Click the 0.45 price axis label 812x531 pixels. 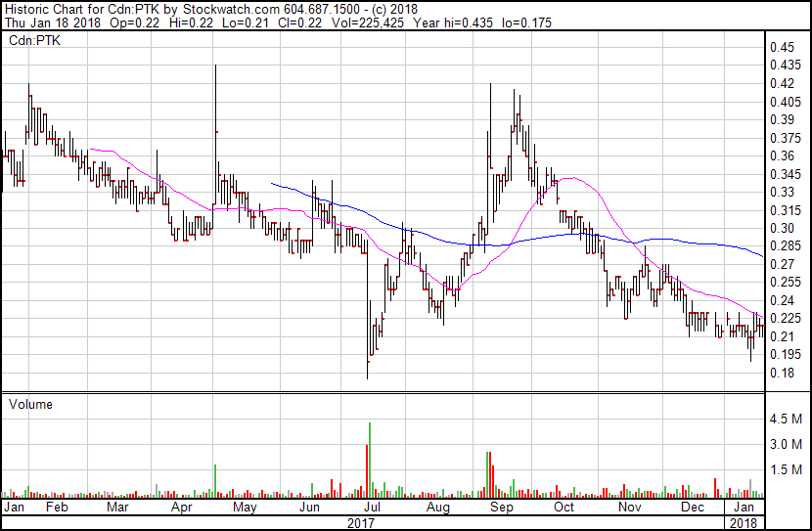[782, 47]
